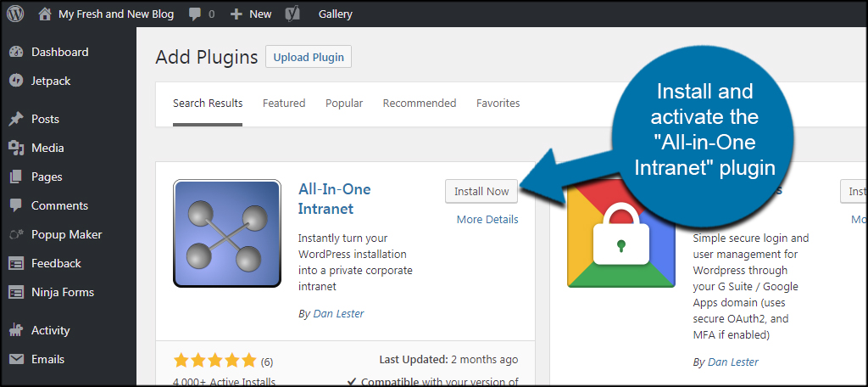Select the Favorites tab
The image size is (868, 387).
pos(498,103)
